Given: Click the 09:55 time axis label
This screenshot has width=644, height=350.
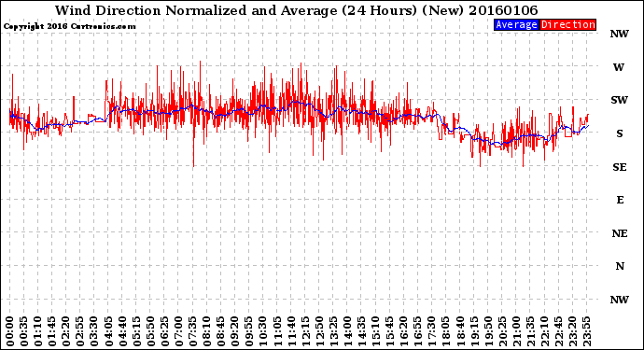Looking at the screenshot, I should (249, 331).
